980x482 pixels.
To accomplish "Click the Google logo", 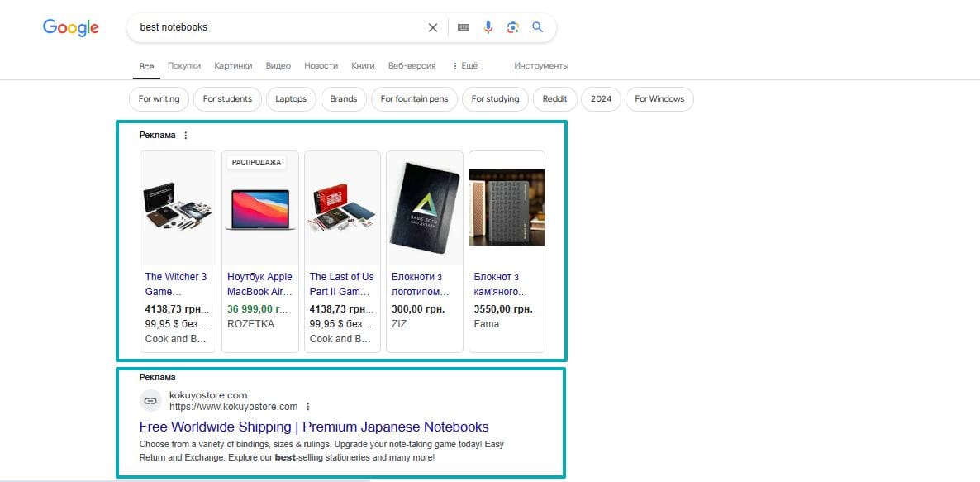I will (70, 27).
